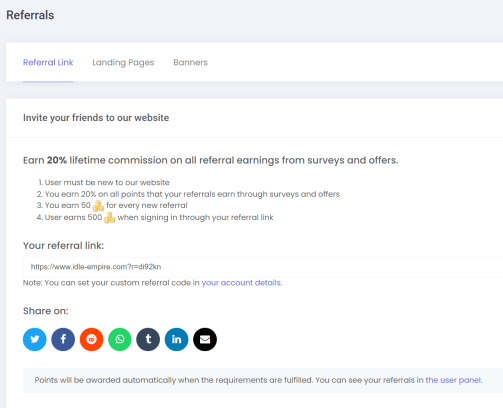Click 'User must be new to our website'
Image resolution: width=503 pixels, height=408 pixels.
(x=107, y=182)
